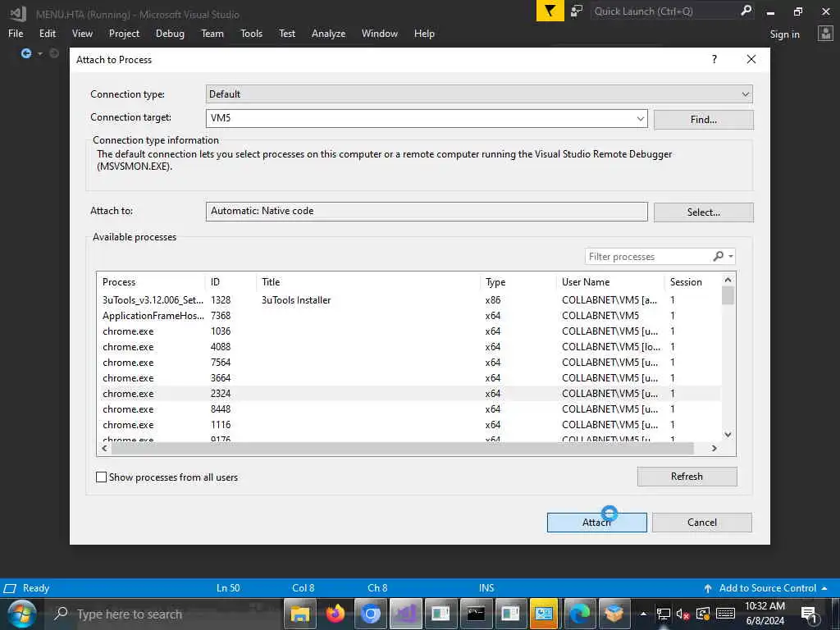Switch to Visual Studio taskbar icon
Viewport: 840px width, 630px height.
pos(405,614)
